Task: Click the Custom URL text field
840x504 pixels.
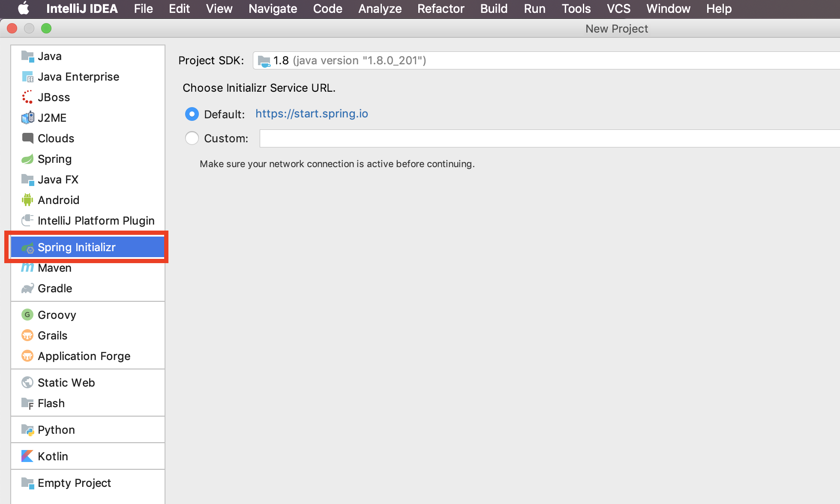Action: (549, 138)
